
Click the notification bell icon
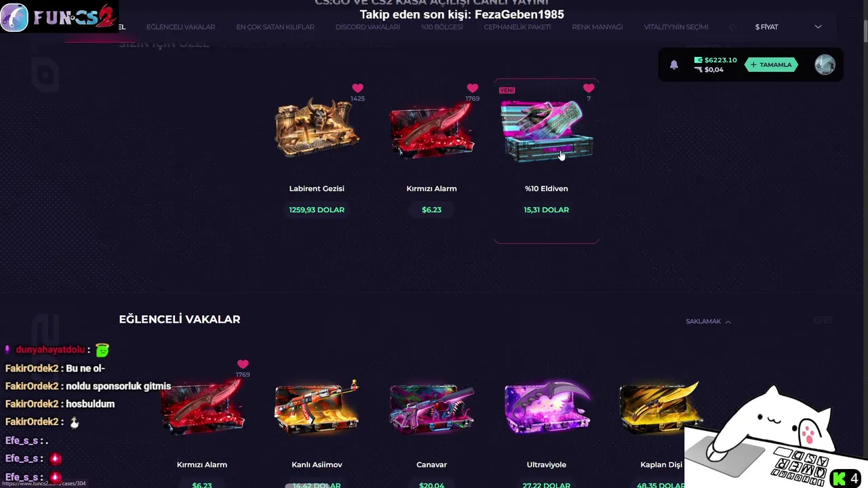[x=673, y=65]
